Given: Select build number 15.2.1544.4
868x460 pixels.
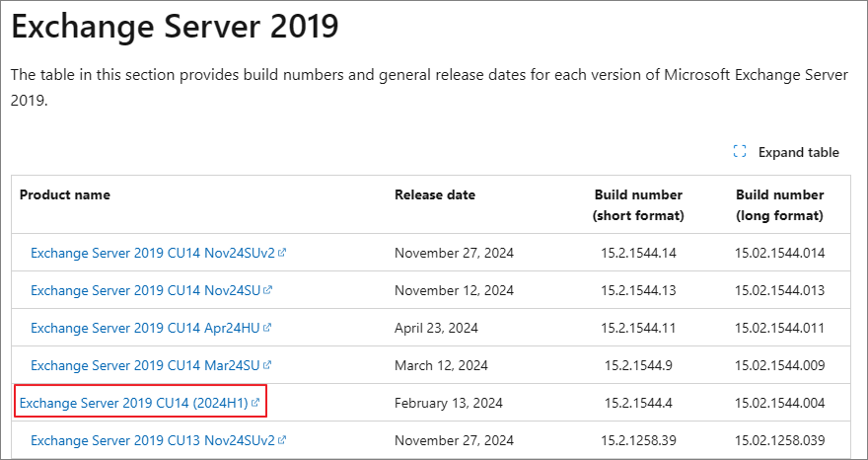Looking at the screenshot, I should coord(638,403).
